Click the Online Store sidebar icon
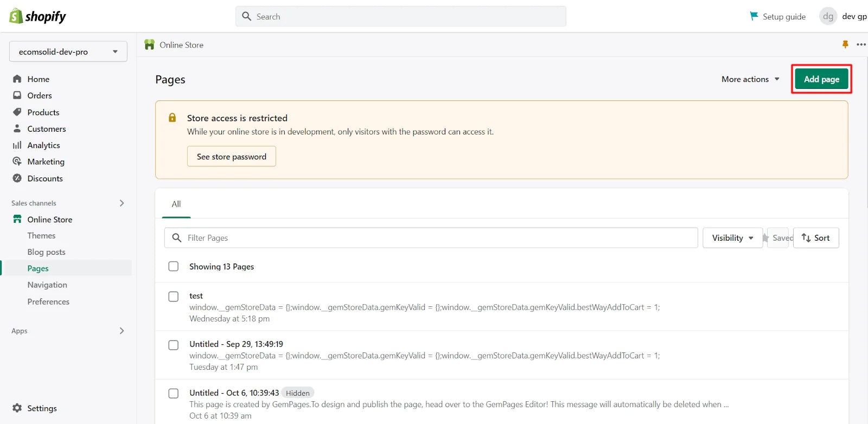Screen dimensions: 868x424 [x=17, y=219]
